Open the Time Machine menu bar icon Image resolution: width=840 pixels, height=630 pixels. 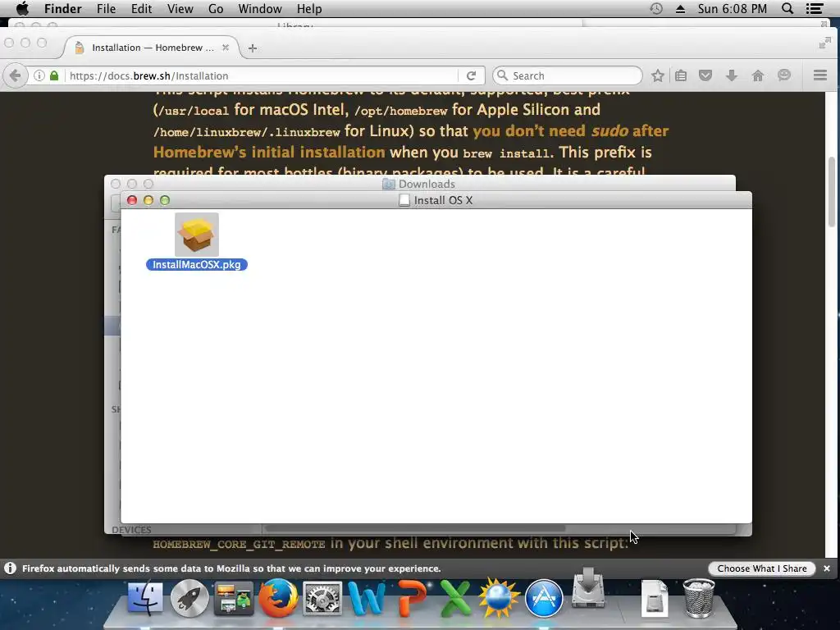pyautogui.click(x=656, y=8)
